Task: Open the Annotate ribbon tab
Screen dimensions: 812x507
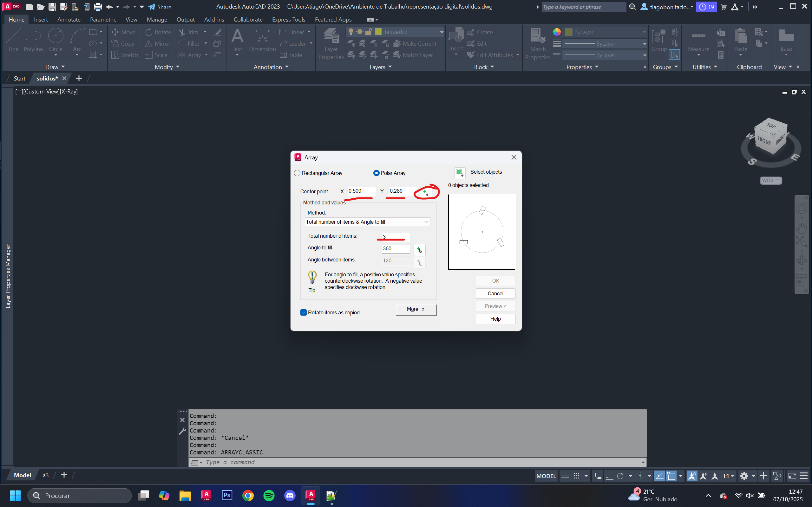Action: point(69,19)
